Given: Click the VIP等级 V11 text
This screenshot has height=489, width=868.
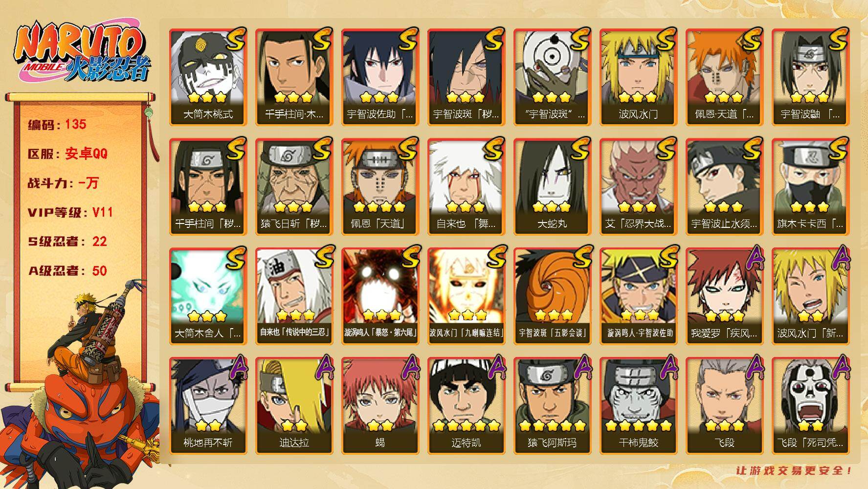Looking at the screenshot, I should click(x=70, y=212).
